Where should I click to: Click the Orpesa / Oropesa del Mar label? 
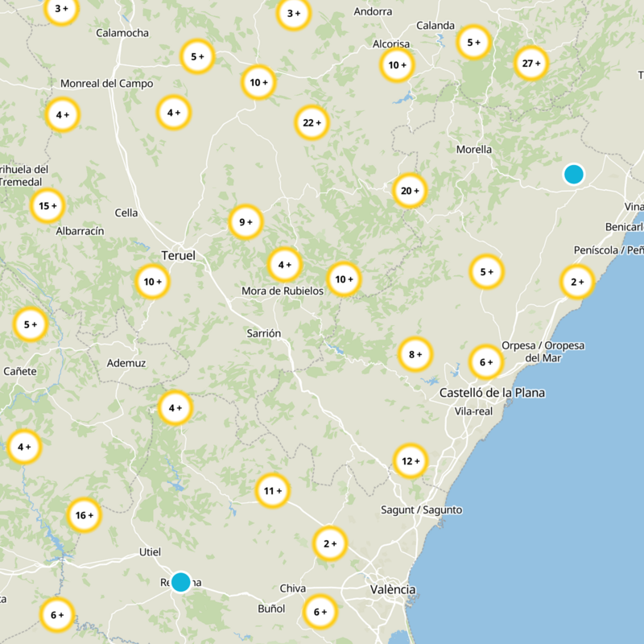(543, 352)
